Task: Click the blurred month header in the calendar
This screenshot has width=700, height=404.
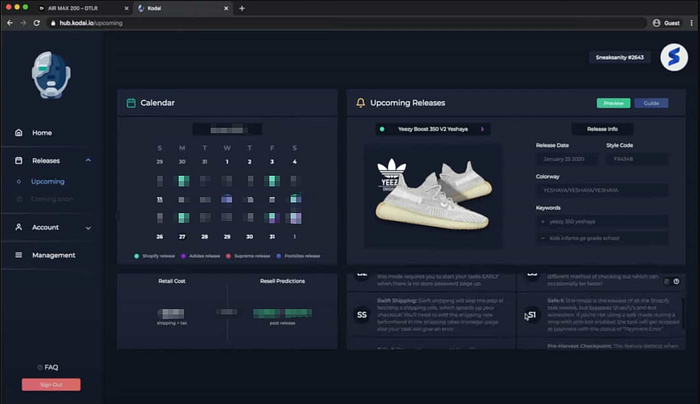Action: click(x=227, y=130)
